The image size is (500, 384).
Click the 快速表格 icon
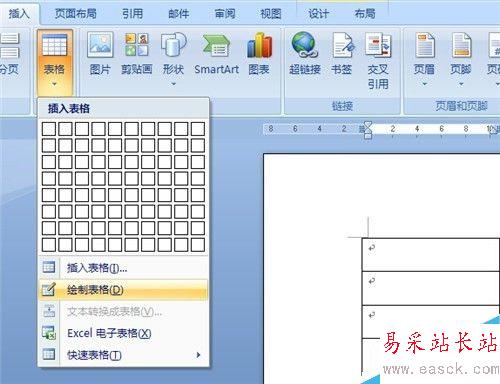coord(49,354)
